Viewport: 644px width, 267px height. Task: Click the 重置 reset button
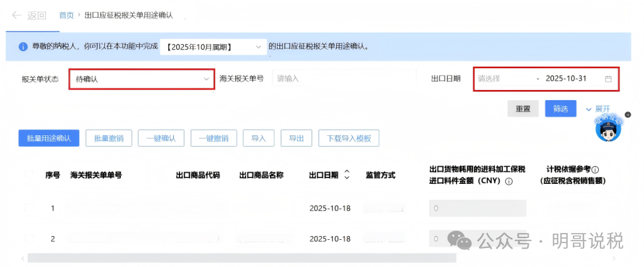[x=523, y=109]
